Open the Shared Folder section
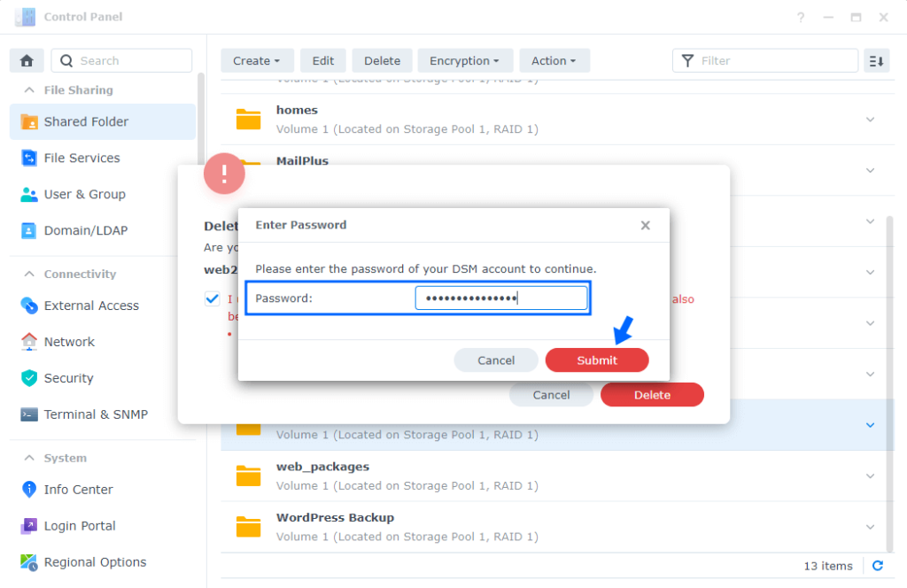The image size is (907, 588). (x=85, y=120)
